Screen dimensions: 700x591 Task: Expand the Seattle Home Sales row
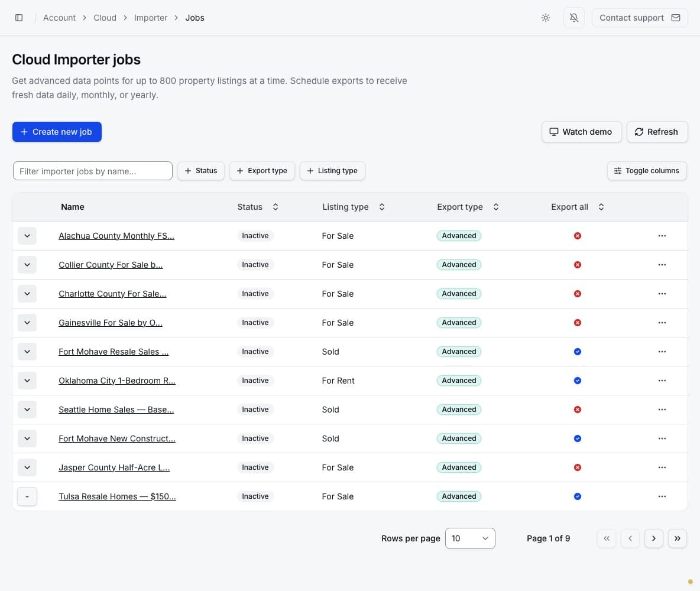pyautogui.click(x=27, y=410)
